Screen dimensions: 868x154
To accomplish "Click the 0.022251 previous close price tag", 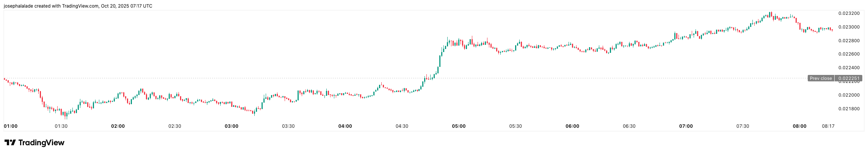I will [849, 78].
